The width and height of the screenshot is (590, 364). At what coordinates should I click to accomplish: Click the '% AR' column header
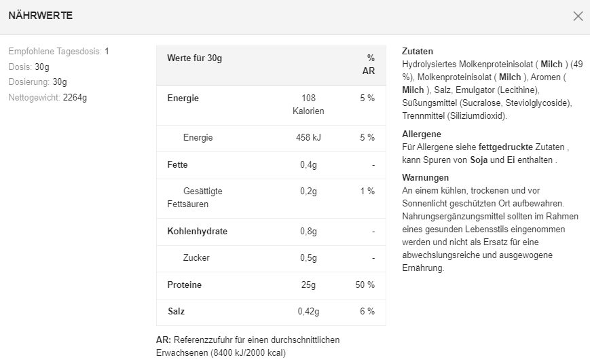(370, 65)
